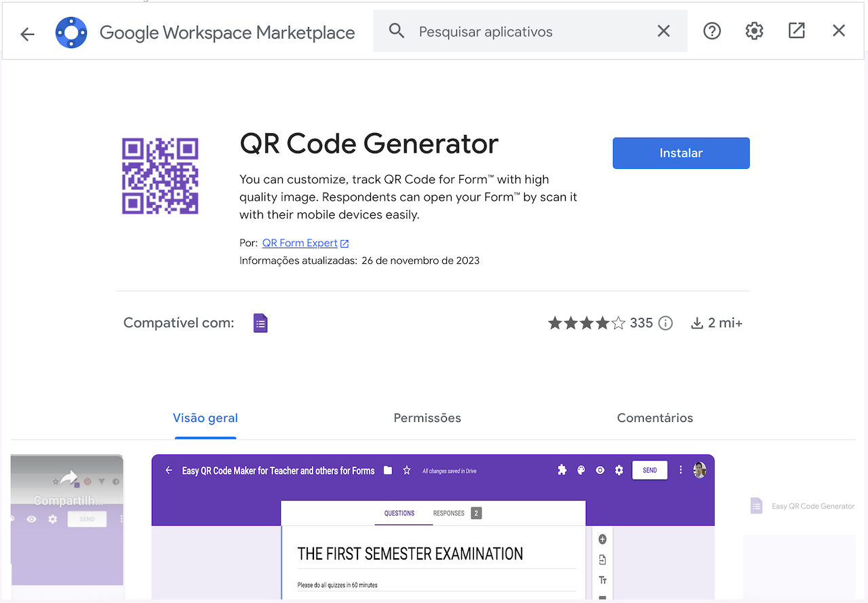Click THE FIRST SEMESTER EXAMINATION form title
The height and width of the screenshot is (603, 868).
pos(410,554)
